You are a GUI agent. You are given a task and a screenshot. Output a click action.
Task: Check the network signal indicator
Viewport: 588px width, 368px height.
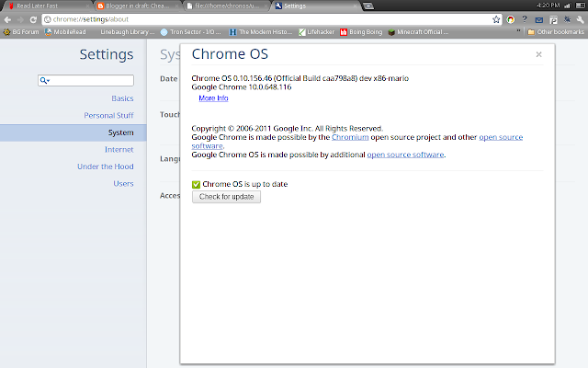pyautogui.click(x=568, y=6)
